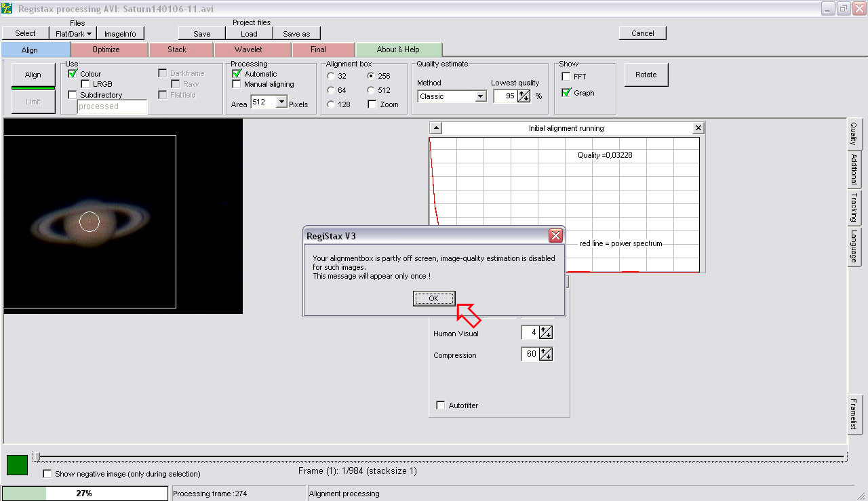Select alignment box size 32

[x=331, y=76]
